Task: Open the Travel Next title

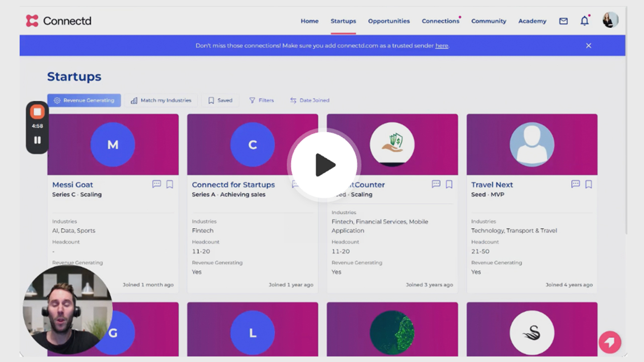Action: (x=492, y=185)
